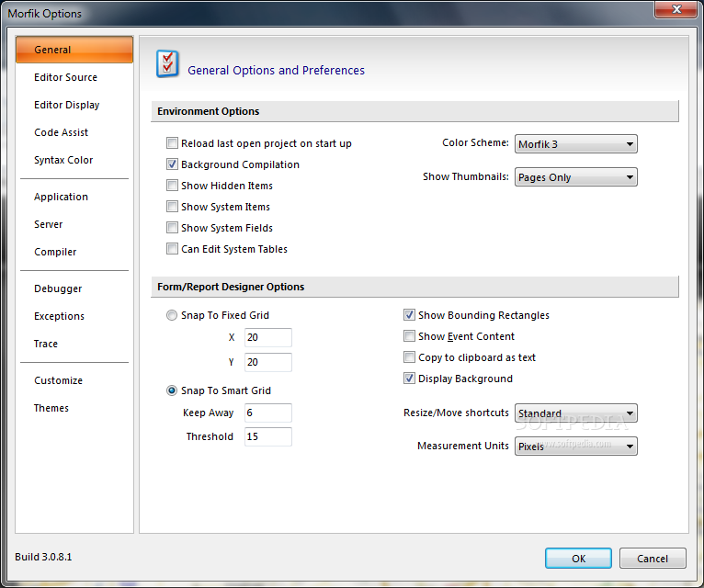Focus the Keep Away input field

pyautogui.click(x=268, y=413)
